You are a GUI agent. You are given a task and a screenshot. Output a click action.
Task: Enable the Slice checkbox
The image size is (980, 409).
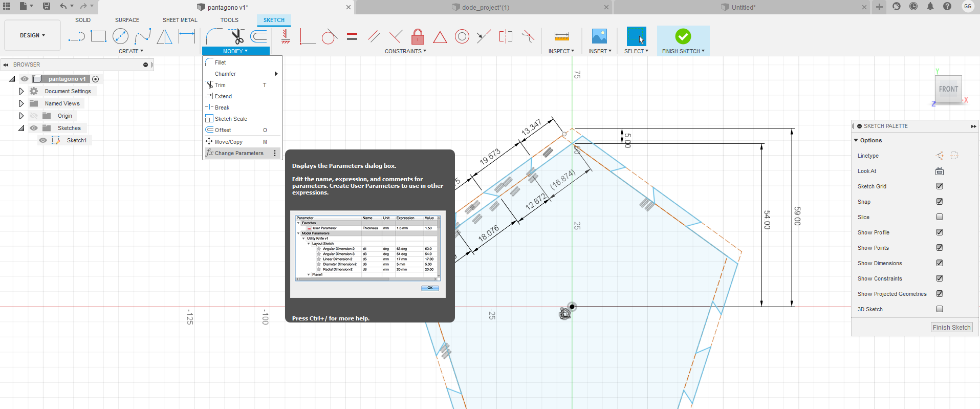[940, 217]
